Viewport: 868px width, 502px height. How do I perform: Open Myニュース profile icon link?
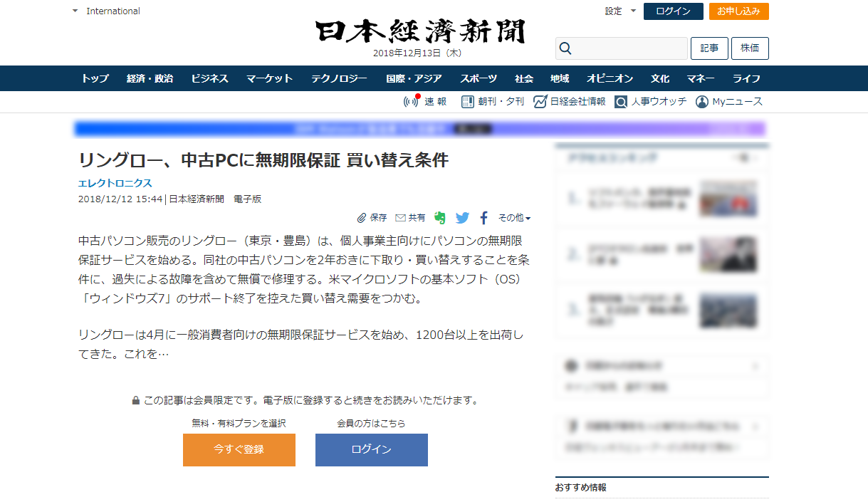click(x=702, y=102)
